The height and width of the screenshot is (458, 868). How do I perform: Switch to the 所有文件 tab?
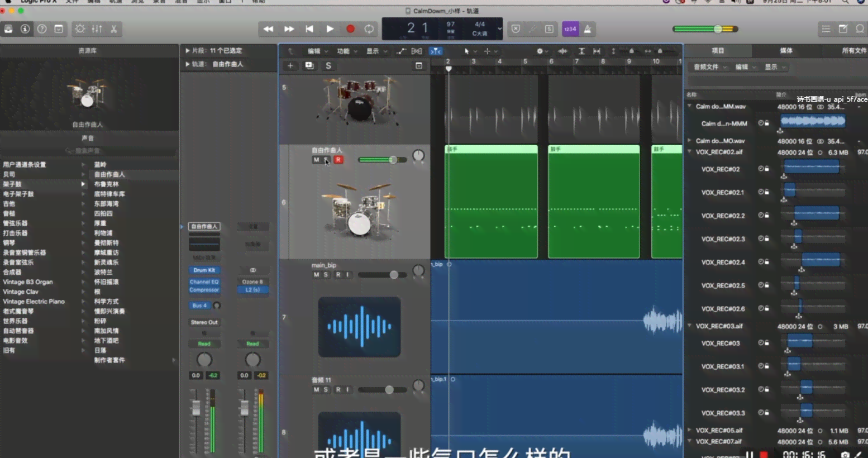tap(854, 51)
